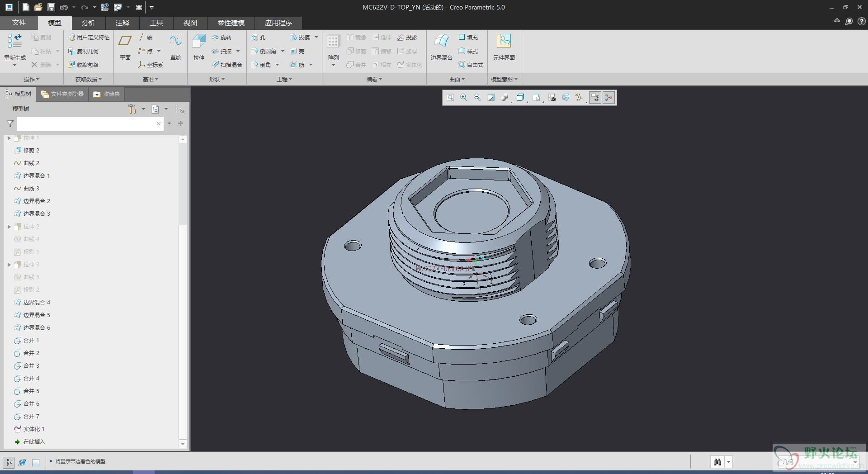Choose the 旋转 (Revolve) tool
The height and width of the screenshot is (474, 868).
coord(222,38)
